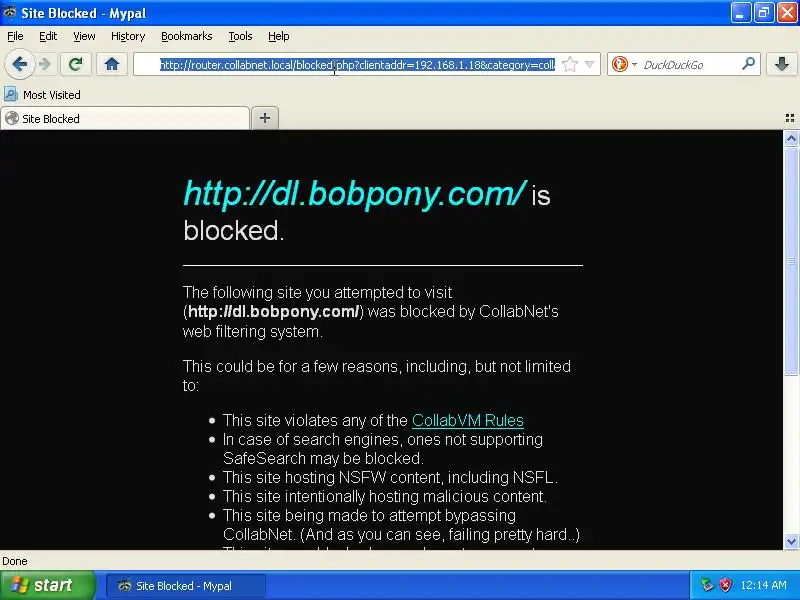The height and width of the screenshot is (600, 800).
Task: Click the bold http://dl.bobpony.com/ text in paragraph
Action: 273,312
